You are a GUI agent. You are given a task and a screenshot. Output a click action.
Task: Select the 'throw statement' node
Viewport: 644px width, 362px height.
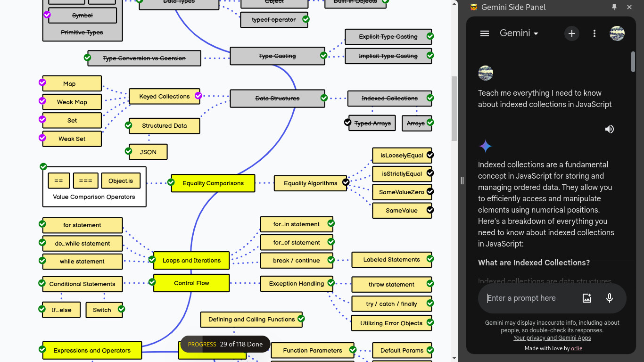click(392, 285)
